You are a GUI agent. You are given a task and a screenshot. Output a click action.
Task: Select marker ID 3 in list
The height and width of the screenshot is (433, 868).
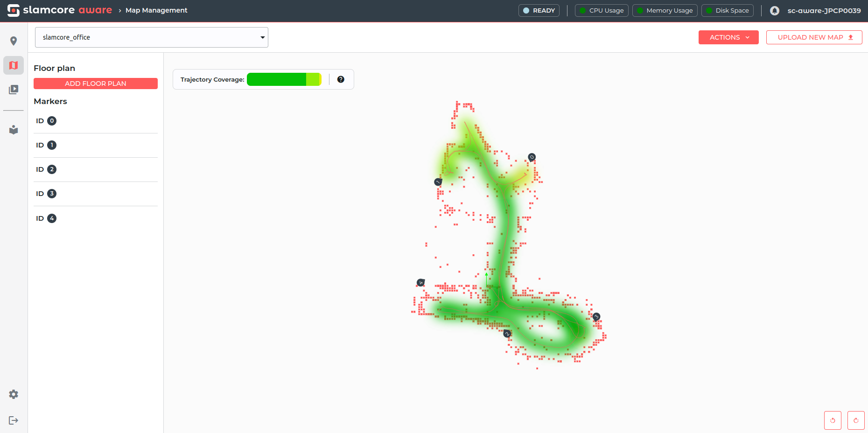point(96,194)
